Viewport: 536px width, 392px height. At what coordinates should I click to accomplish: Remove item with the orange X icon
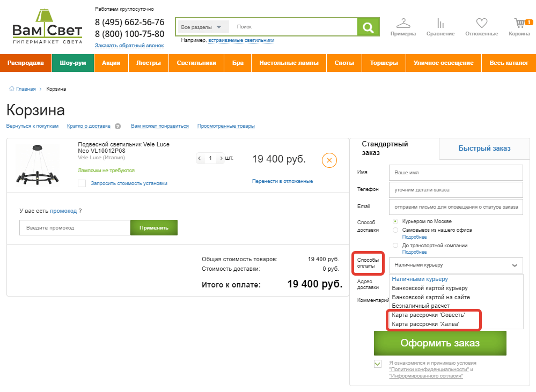tap(329, 160)
